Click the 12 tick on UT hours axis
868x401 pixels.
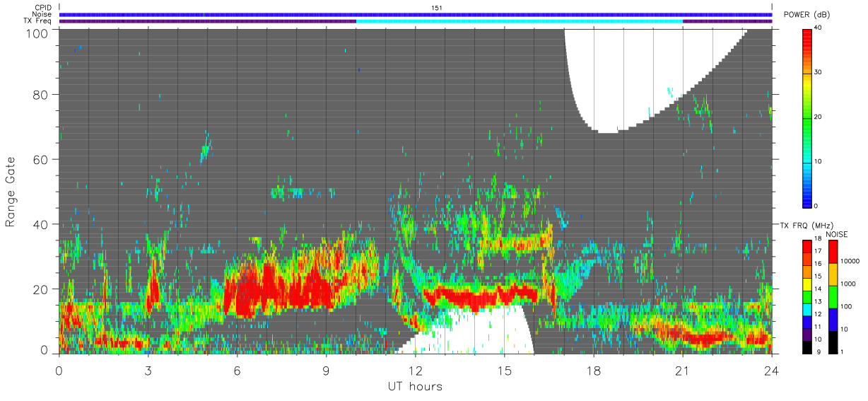(x=416, y=370)
